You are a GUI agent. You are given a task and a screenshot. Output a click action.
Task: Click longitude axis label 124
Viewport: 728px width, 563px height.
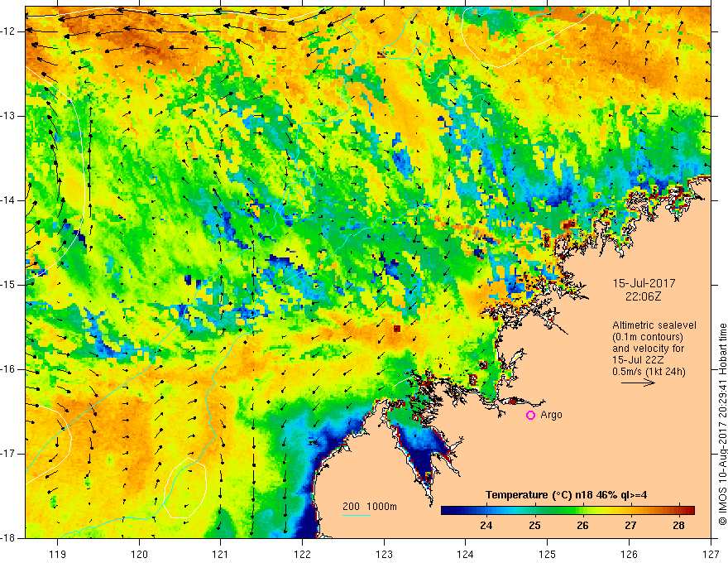[x=466, y=554]
